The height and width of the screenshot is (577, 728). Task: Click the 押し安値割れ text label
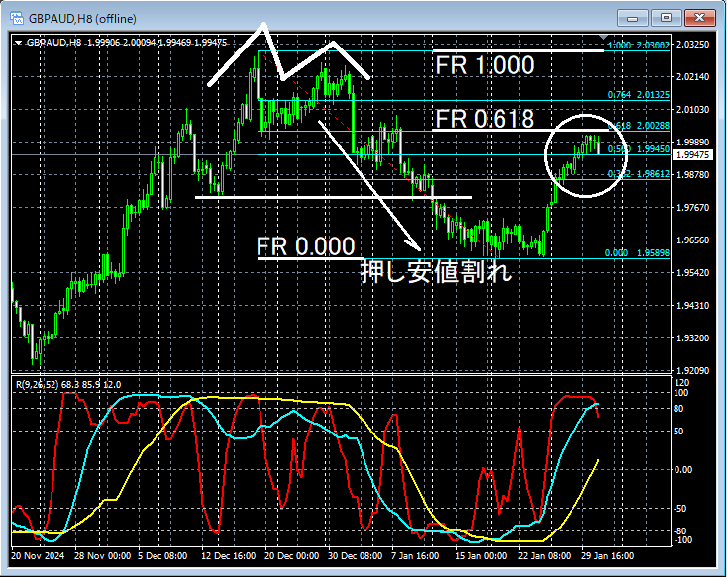pos(437,271)
